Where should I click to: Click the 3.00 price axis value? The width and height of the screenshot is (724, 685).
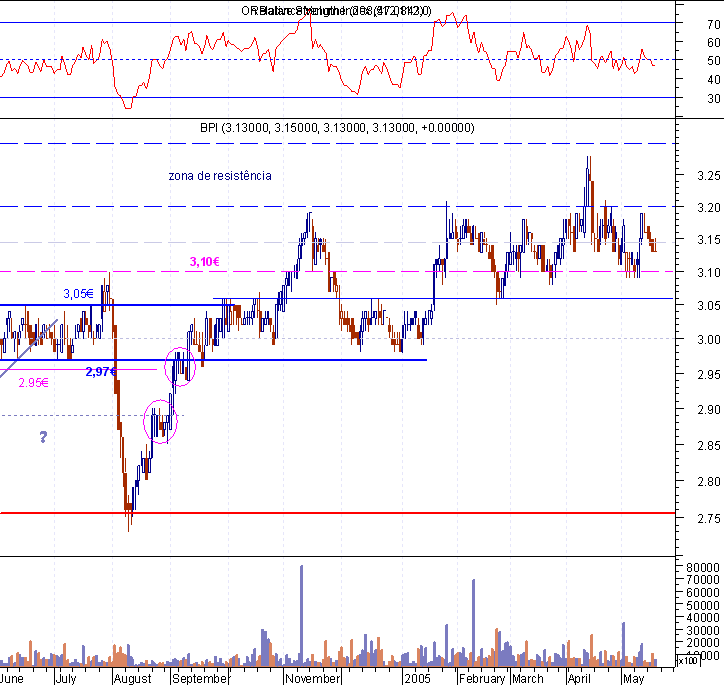point(709,340)
